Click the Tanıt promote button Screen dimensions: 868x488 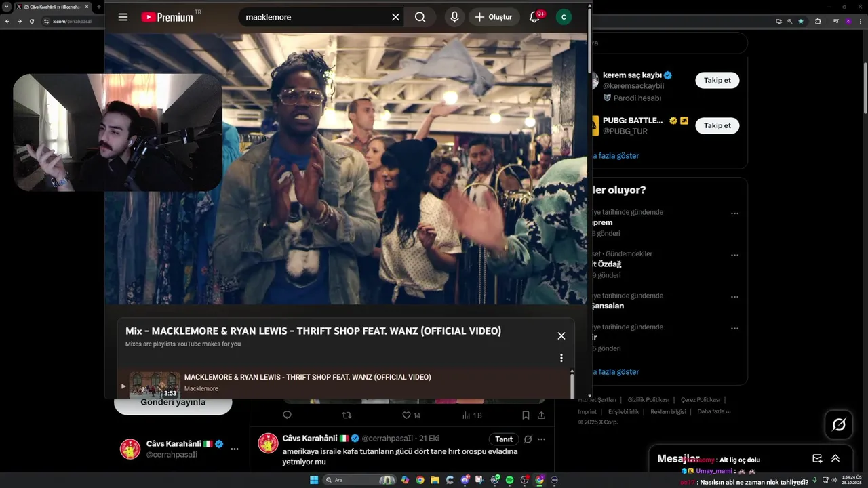point(504,439)
